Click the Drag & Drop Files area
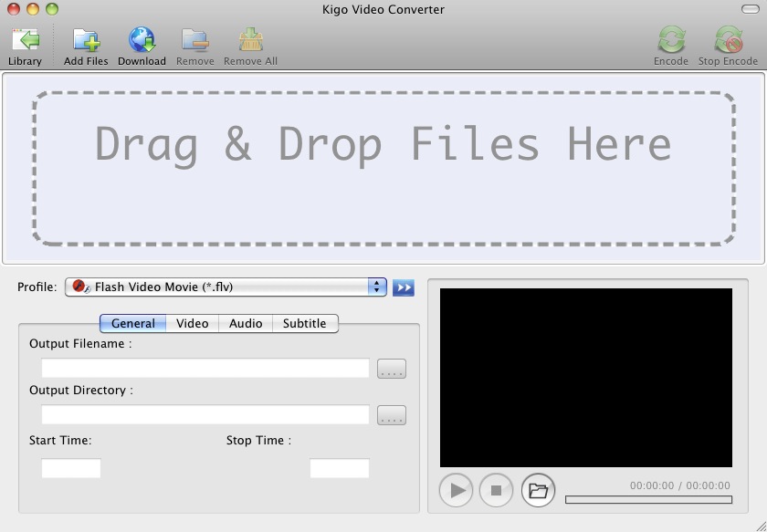This screenshot has height=532, width=767. click(383, 169)
